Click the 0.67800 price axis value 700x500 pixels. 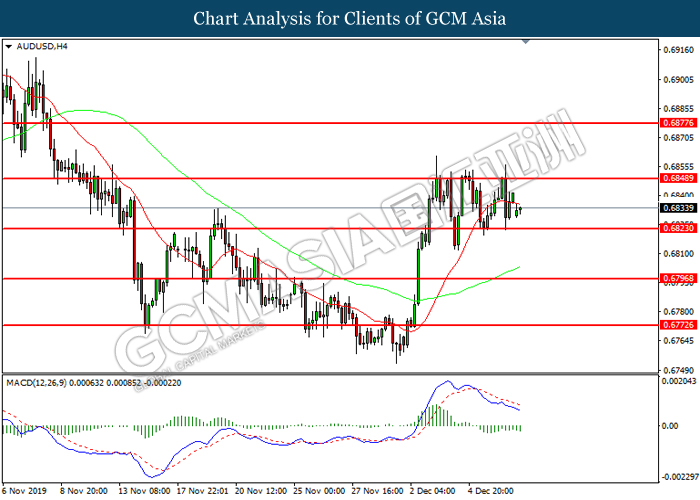click(x=679, y=312)
